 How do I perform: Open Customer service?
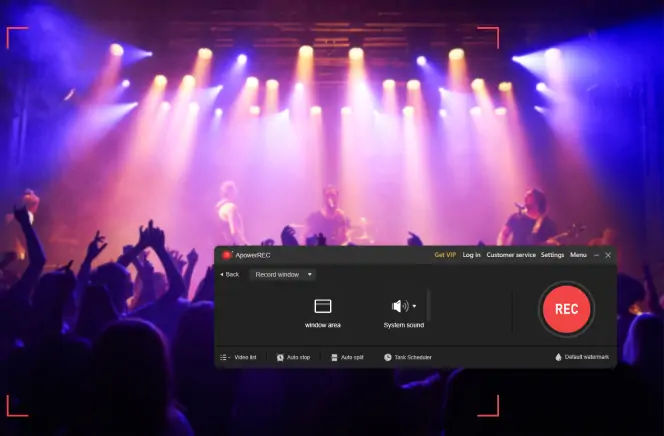pos(511,255)
